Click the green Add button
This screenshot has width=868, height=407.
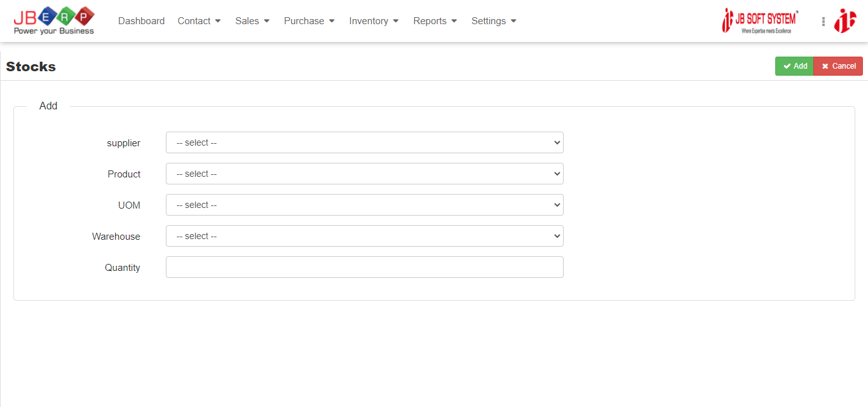click(x=794, y=66)
